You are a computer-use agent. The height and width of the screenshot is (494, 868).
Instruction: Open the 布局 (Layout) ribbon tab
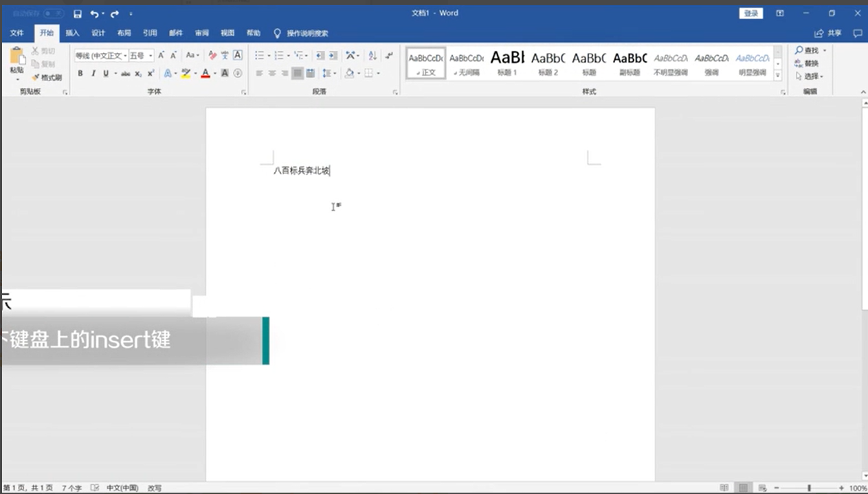click(x=124, y=33)
